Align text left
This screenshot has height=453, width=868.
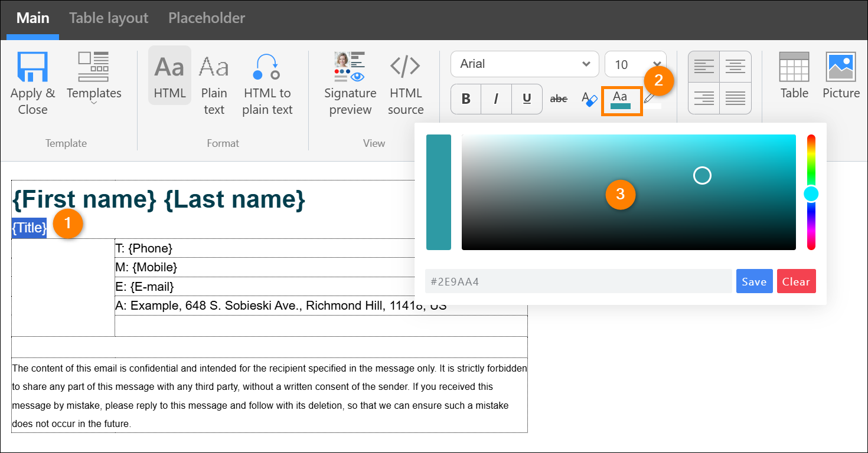click(x=704, y=67)
